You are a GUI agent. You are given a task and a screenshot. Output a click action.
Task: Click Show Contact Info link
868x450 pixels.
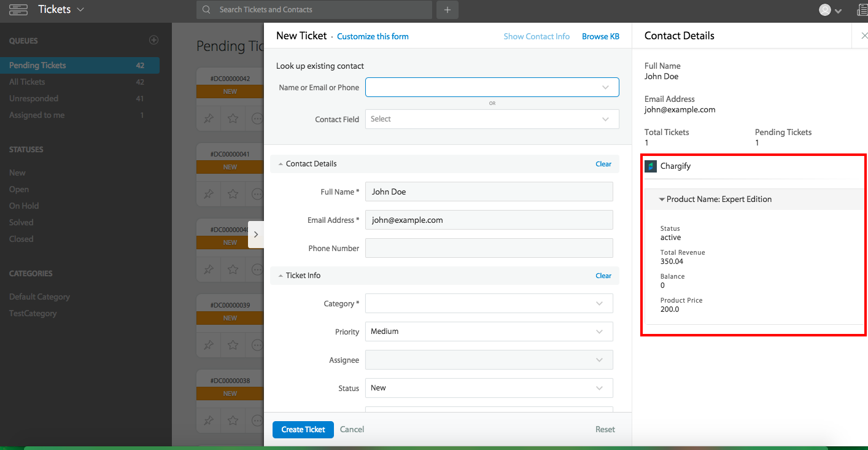pyautogui.click(x=537, y=37)
